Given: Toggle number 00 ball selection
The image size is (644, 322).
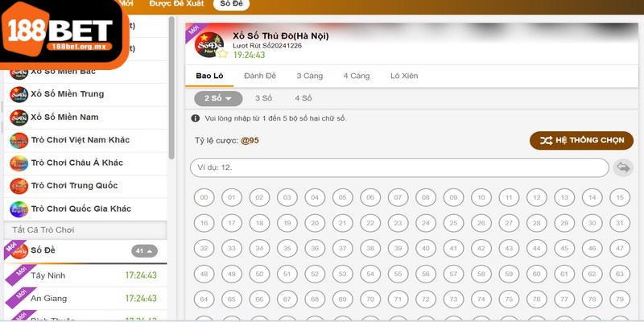Looking at the screenshot, I should (x=204, y=197).
